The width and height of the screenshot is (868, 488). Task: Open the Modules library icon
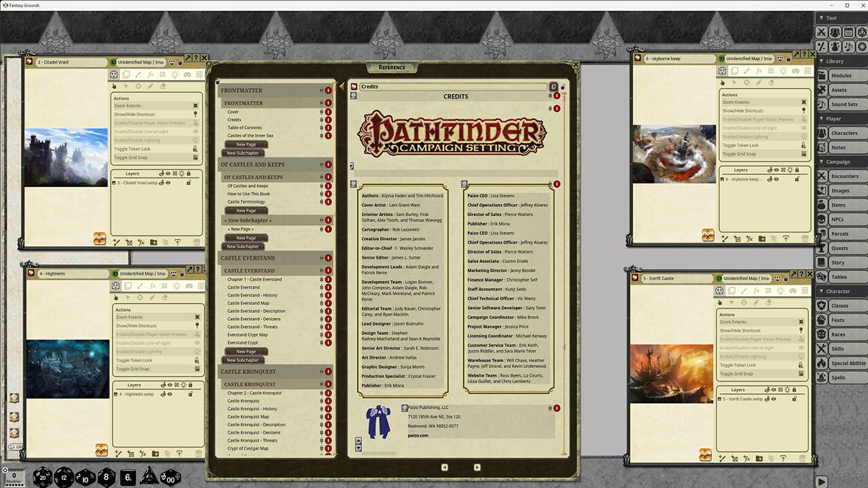821,75
